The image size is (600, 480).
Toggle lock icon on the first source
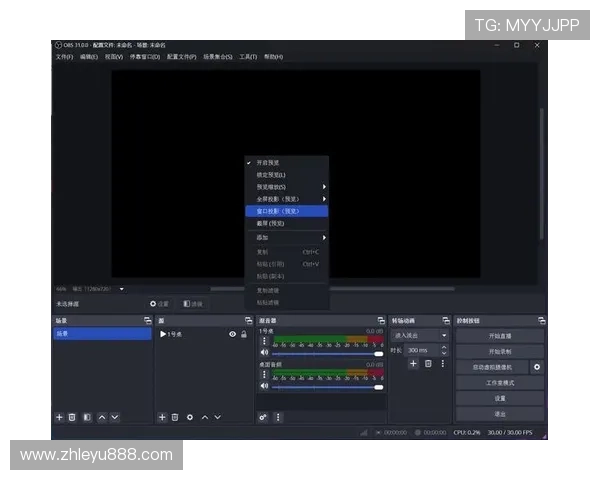click(244, 334)
